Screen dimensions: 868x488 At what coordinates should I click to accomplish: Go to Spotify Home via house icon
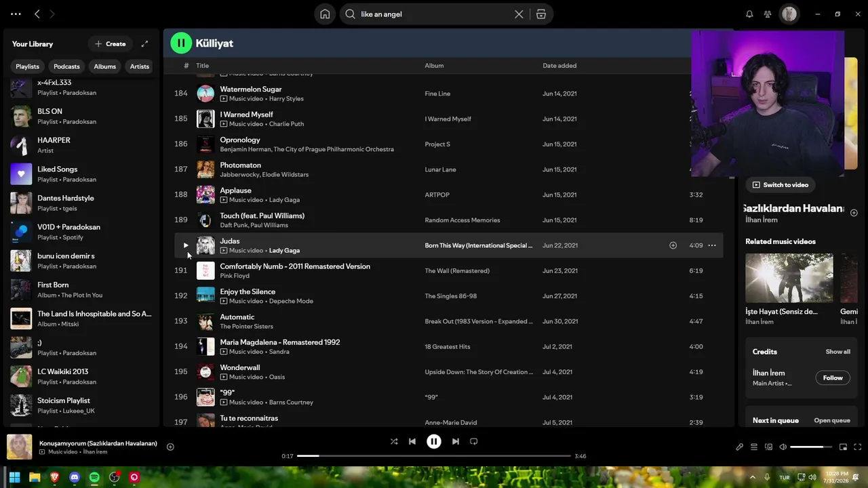pos(325,14)
